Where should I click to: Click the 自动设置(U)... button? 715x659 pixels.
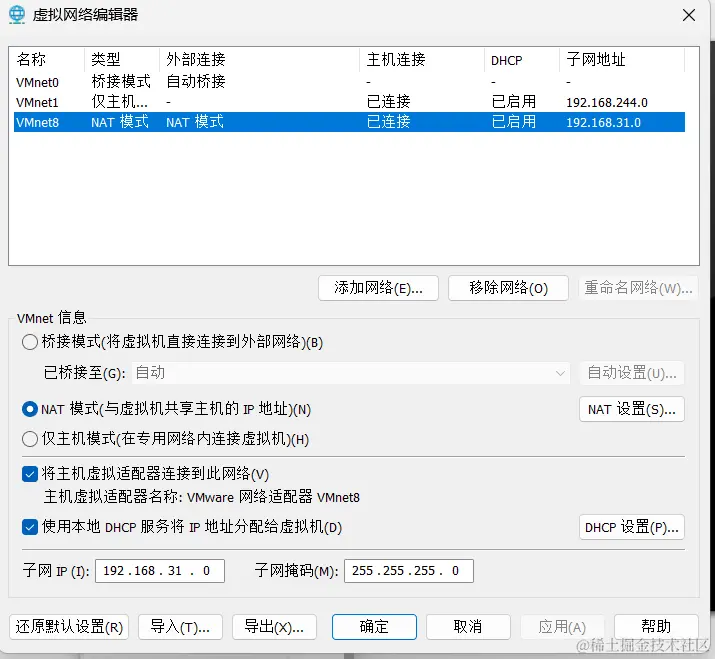coord(632,373)
